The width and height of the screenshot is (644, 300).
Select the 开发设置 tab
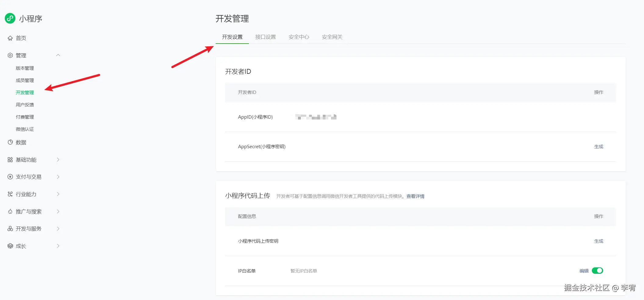pos(232,37)
